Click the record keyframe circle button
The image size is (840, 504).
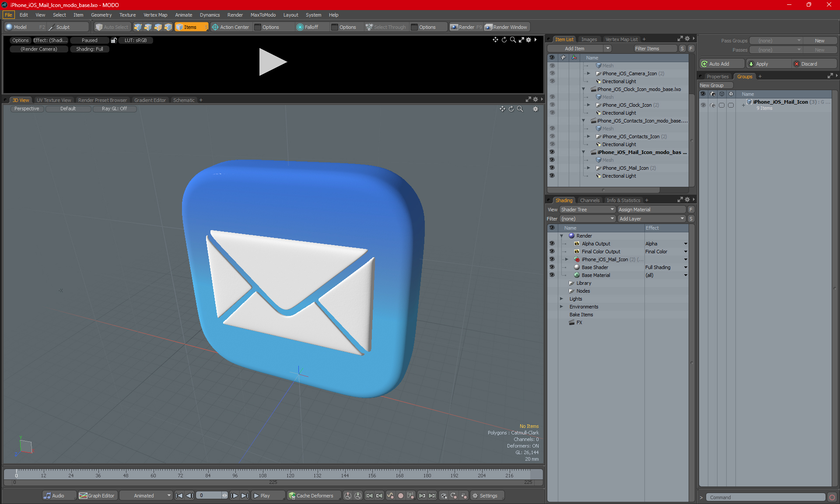[400, 496]
